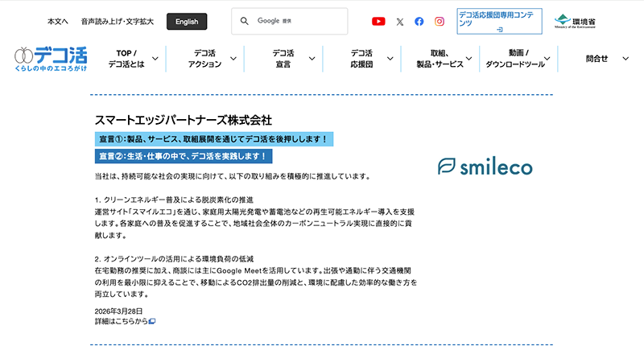Open the Facebook page icon
The height and width of the screenshot is (354, 644).
tap(419, 22)
